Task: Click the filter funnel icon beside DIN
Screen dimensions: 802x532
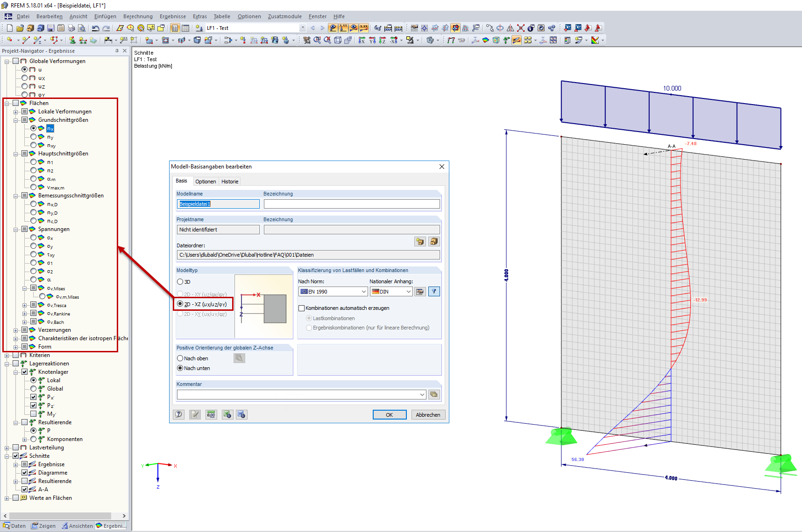Action: [434, 292]
